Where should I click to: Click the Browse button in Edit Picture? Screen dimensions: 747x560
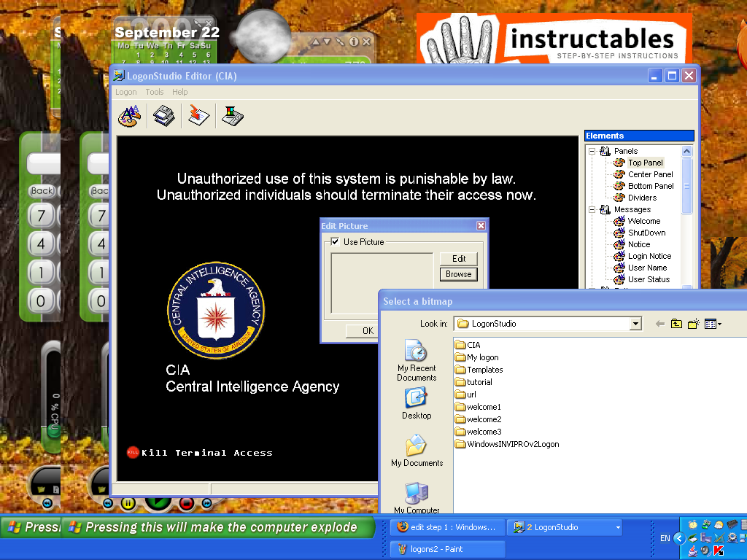pyautogui.click(x=458, y=274)
